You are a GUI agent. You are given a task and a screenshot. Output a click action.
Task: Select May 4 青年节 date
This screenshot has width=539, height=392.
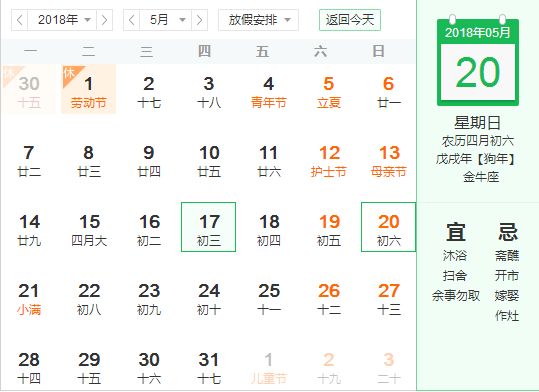pos(268,92)
